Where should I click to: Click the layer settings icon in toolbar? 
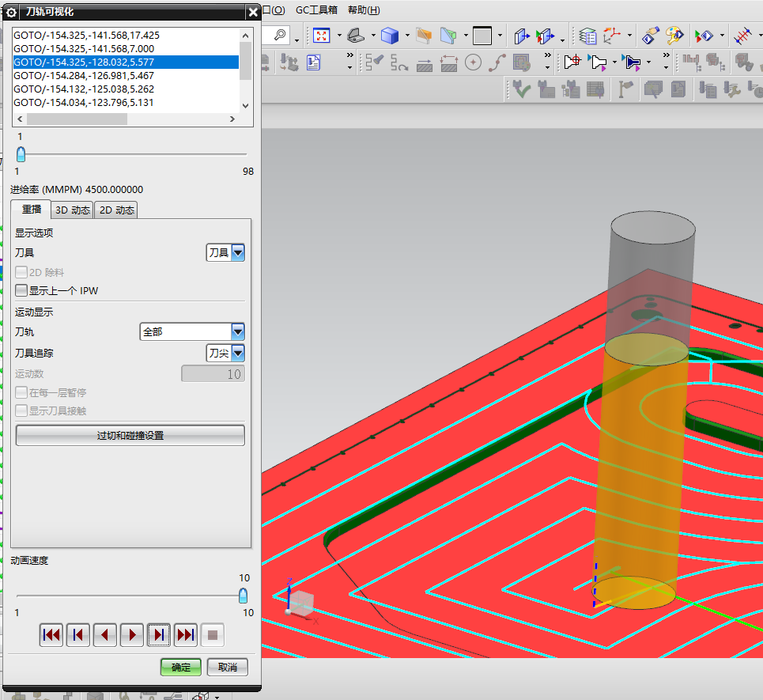(587, 36)
